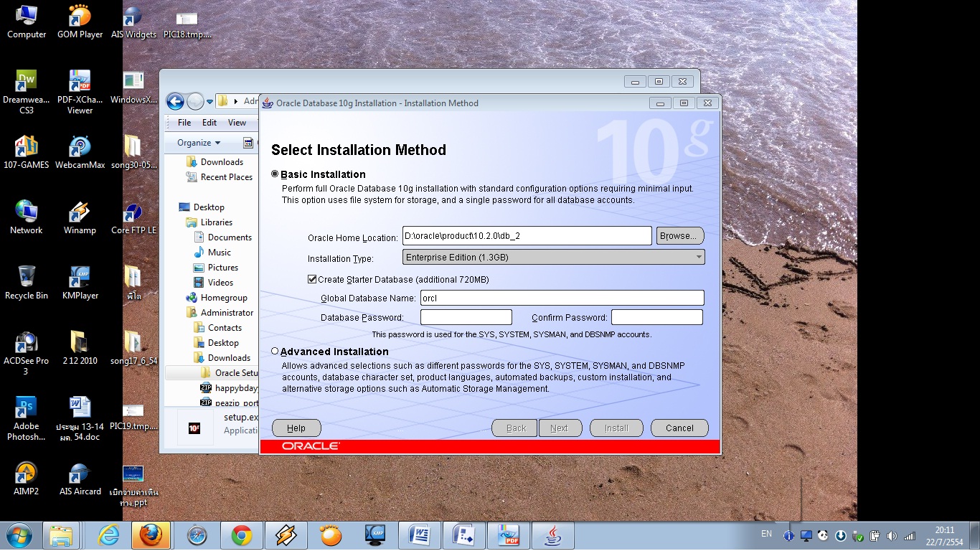Click the Next button in the installer
This screenshot has width=980, height=551.
tap(559, 428)
